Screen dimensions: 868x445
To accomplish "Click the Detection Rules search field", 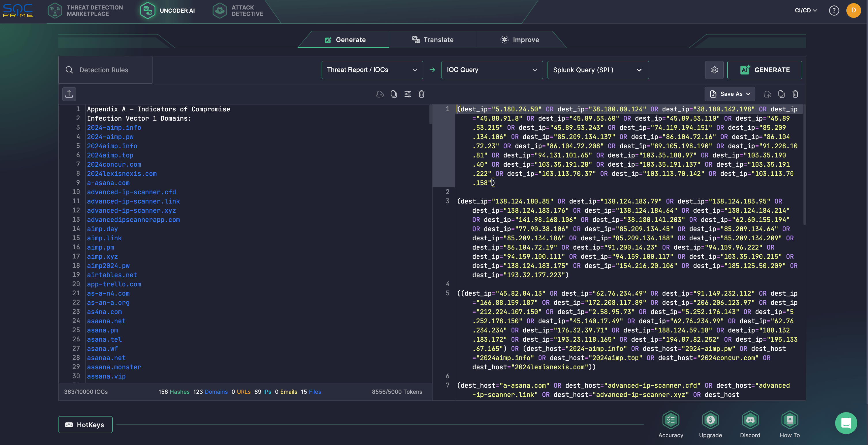I will click(x=105, y=70).
